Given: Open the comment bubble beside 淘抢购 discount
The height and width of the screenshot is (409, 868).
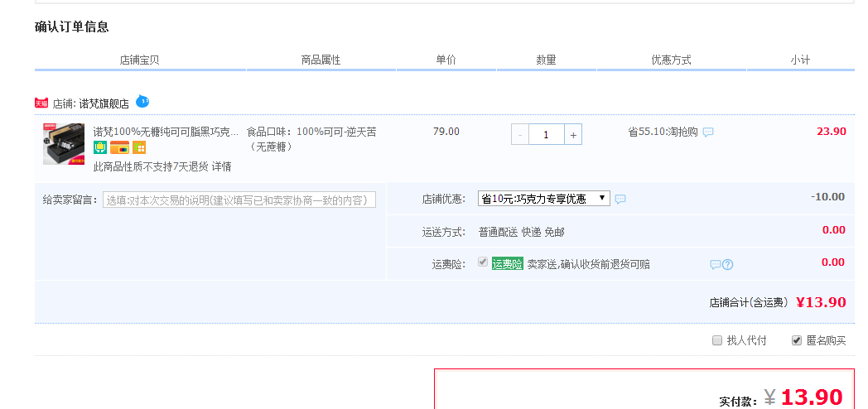Looking at the screenshot, I should pyautogui.click(x=708, y=132).
